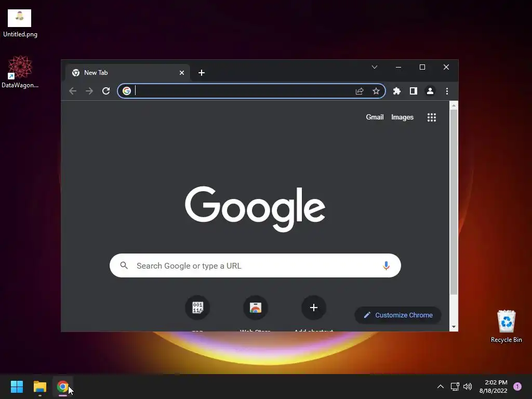Close the New Tab tab
This screenshot has height=399, width=532.
(182, 73)
